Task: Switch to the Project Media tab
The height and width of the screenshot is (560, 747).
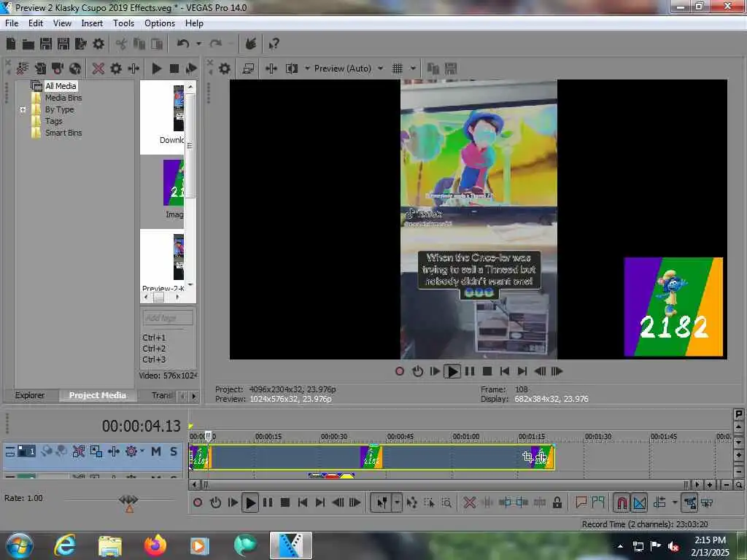Action: tap(98, 395)
